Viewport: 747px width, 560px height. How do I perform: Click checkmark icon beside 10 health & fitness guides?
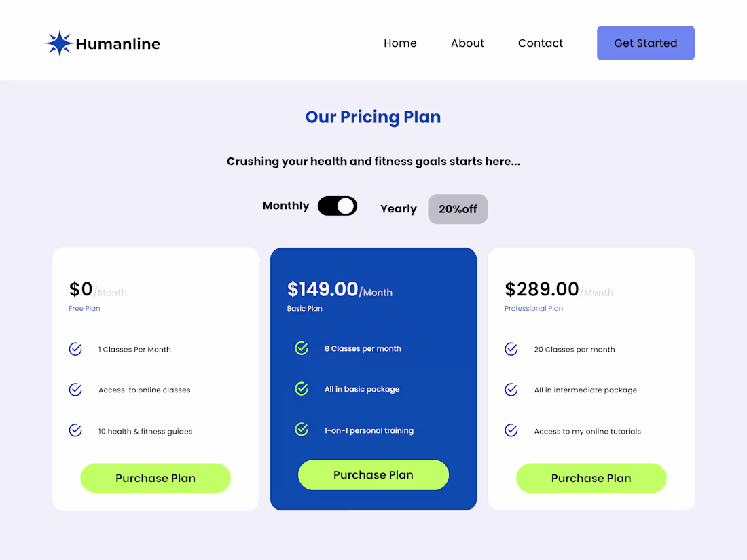(x=75, y=430)
